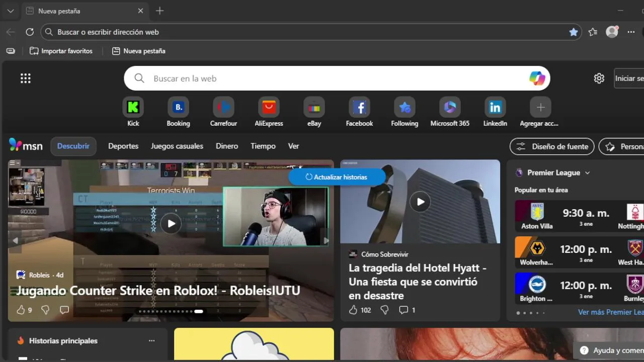
Task: Open comments on Hotel Hyatt story
Action: pyautogui.click(x=404, y=310)
